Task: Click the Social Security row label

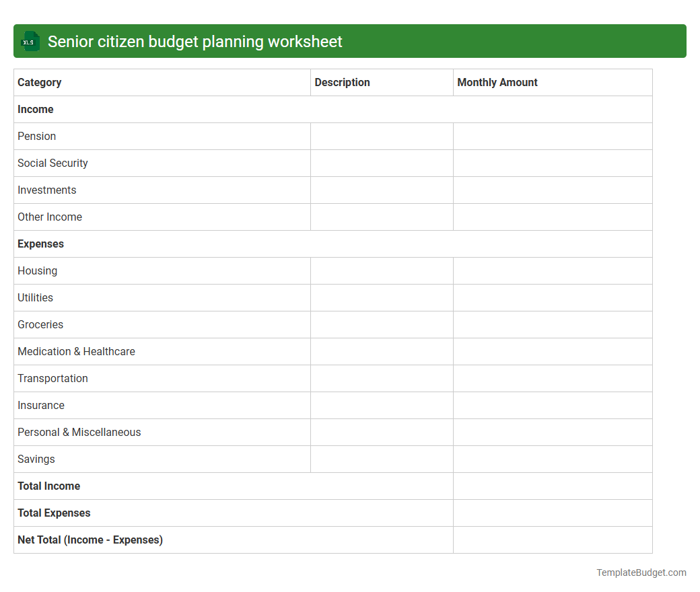Action: pyautogui.click(x=53, y=163)
